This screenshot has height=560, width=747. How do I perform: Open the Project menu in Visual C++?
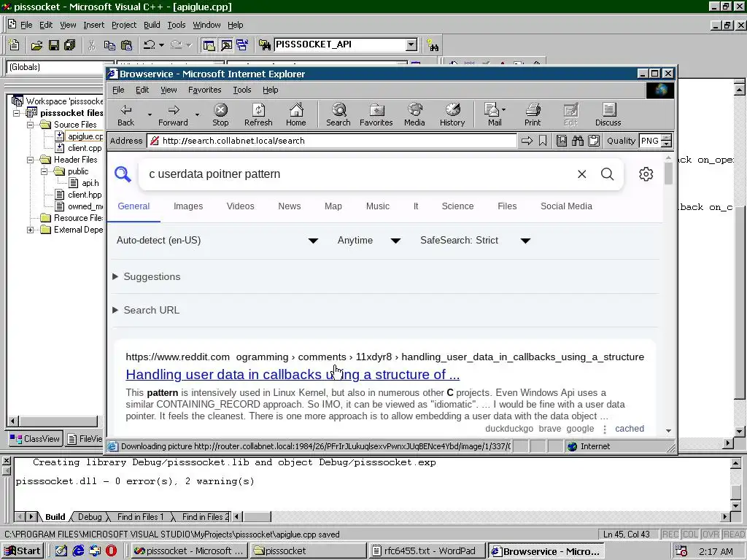pyautogui.click(x=124, y=25)
